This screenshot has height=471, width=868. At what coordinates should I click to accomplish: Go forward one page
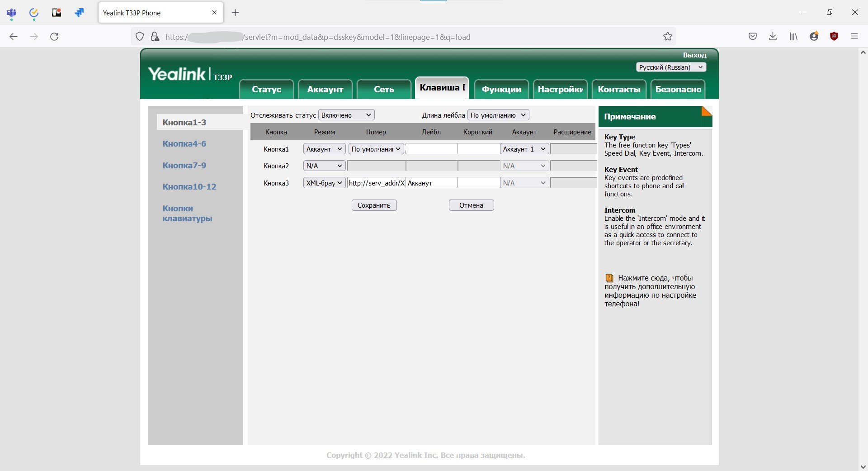[x=34, y=37]
